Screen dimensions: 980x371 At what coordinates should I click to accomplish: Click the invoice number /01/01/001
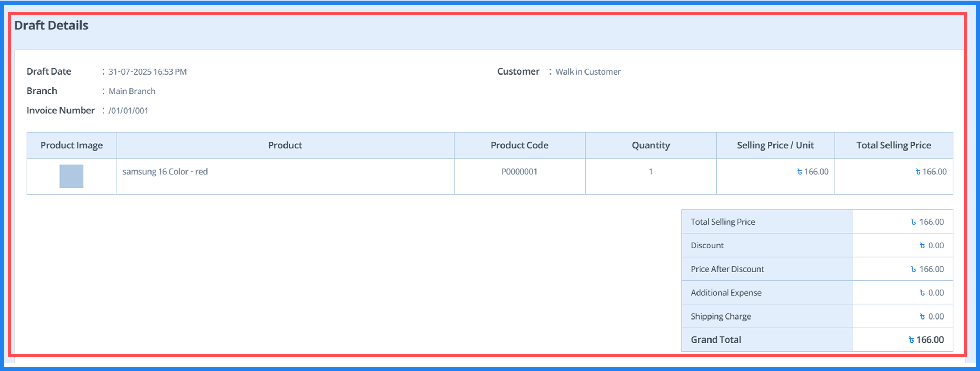128,110
